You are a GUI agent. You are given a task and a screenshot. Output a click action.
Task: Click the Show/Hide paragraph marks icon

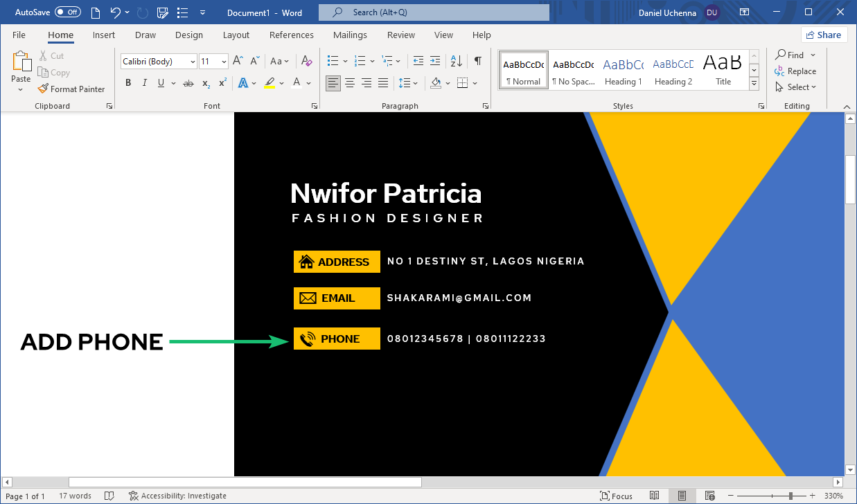coord(477,61)
